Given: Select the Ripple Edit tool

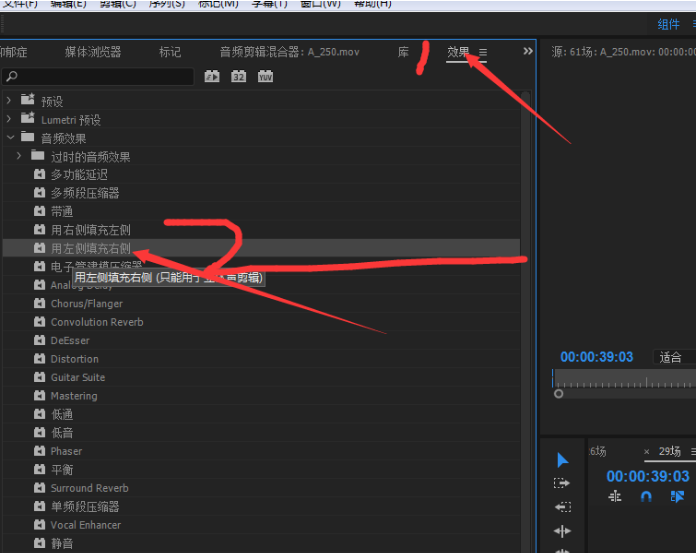Looking at the screenshot, I should [562, 507].
